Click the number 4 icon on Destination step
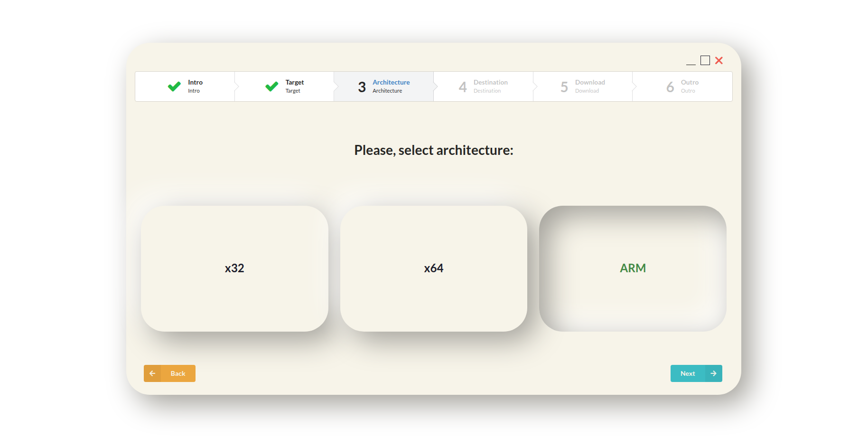Image resolution: width=868 pixels, height=439 pixels. pyautogui.click(x=463, y=86)
